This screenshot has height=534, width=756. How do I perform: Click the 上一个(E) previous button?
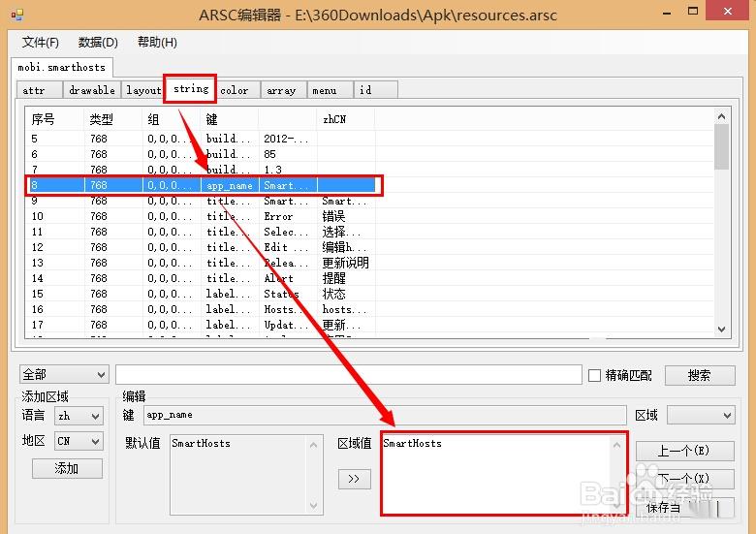coord(684,451)
